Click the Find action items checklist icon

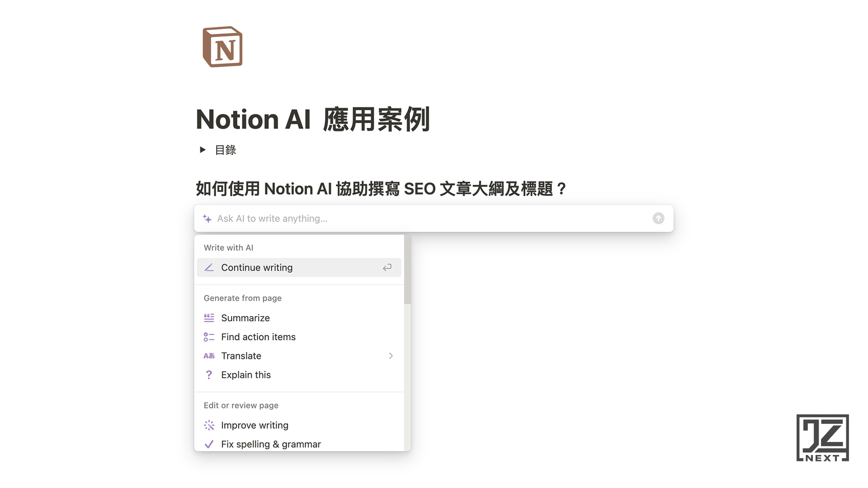pos(209,337)
